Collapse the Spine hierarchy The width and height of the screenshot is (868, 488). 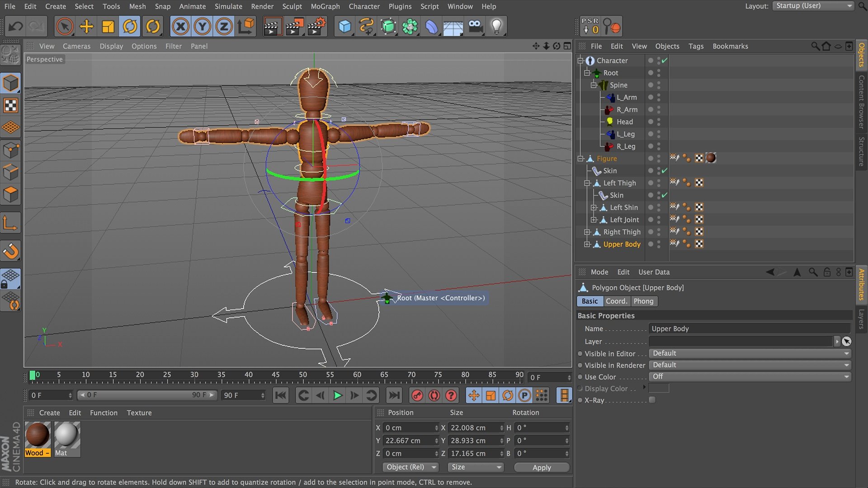[594, 85]
